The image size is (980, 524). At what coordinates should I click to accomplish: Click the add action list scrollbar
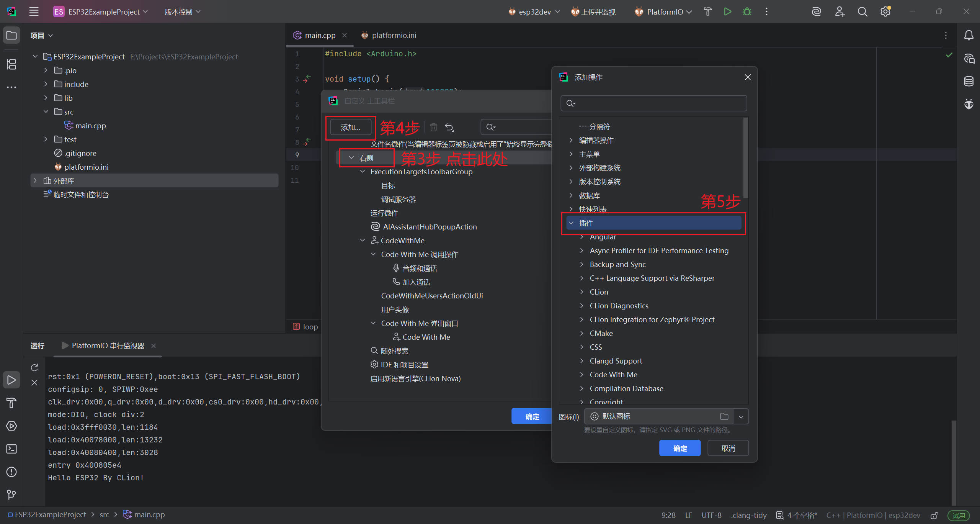(x=745, y=158)
